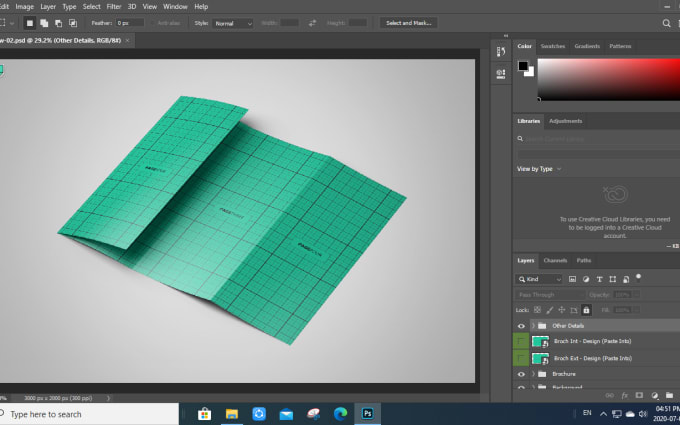Switch to the Paths tab
This screenshot has height=425, width=680.
(x=584, y=261)
